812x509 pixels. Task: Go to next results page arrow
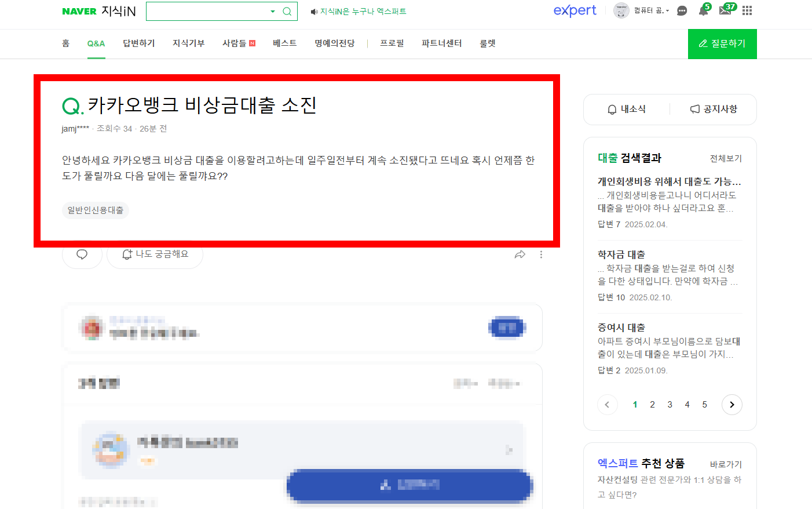tap(732, 405)
